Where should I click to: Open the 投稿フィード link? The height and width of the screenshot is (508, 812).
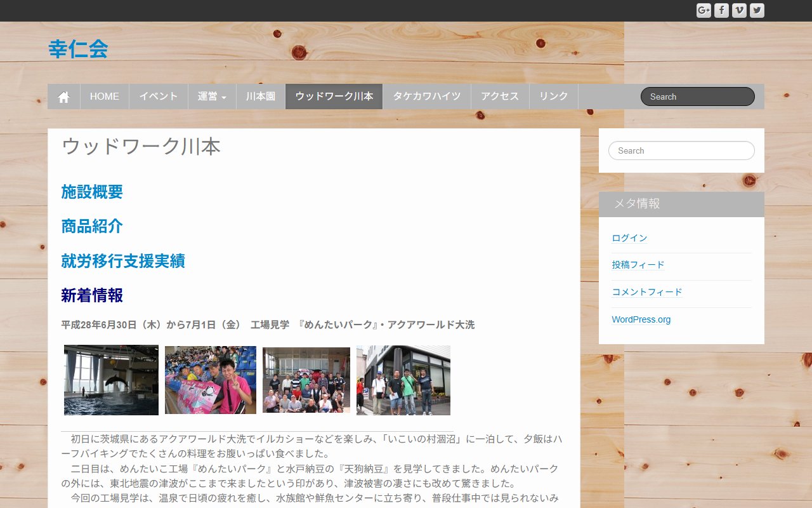[638, 265]
